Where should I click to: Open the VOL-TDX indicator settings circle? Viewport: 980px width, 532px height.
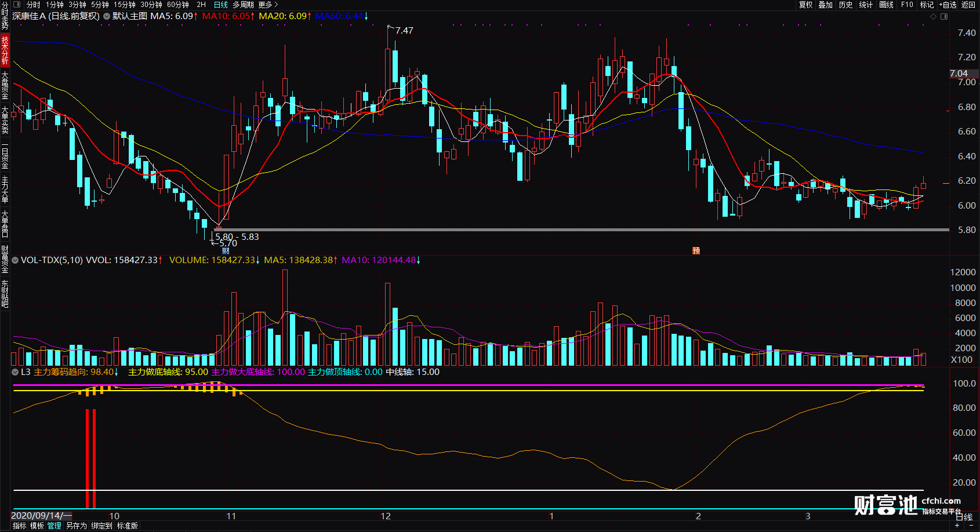[x=16, y=260]
